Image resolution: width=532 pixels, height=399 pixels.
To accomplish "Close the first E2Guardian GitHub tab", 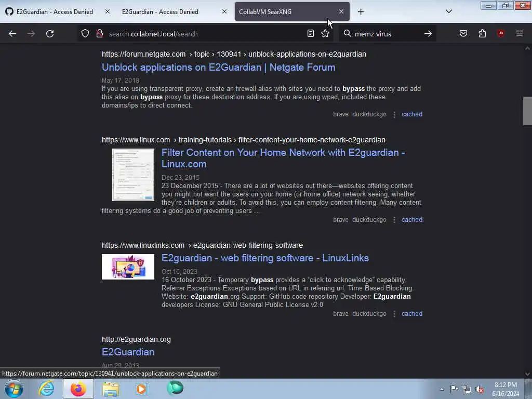I will (x=107, y=11).
